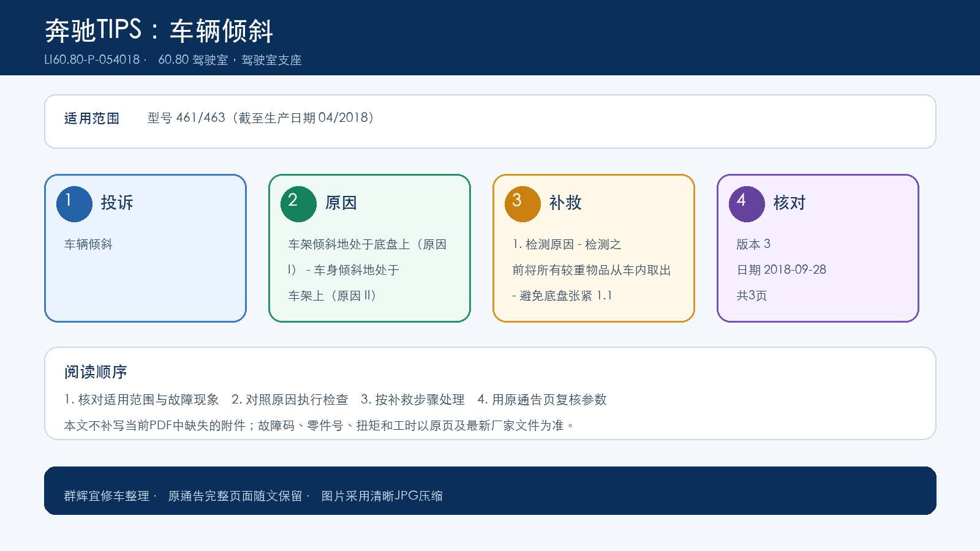Click step 3. 按补救步骤处理

click(413, 400)
